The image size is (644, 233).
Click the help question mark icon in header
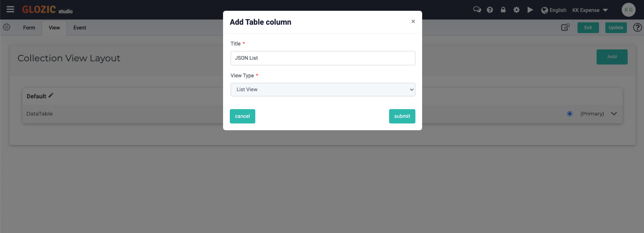point(490,10)
